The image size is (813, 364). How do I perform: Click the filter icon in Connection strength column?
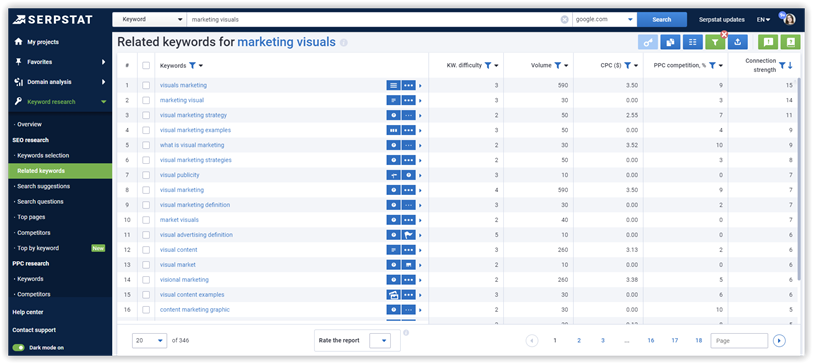(782, 66)
